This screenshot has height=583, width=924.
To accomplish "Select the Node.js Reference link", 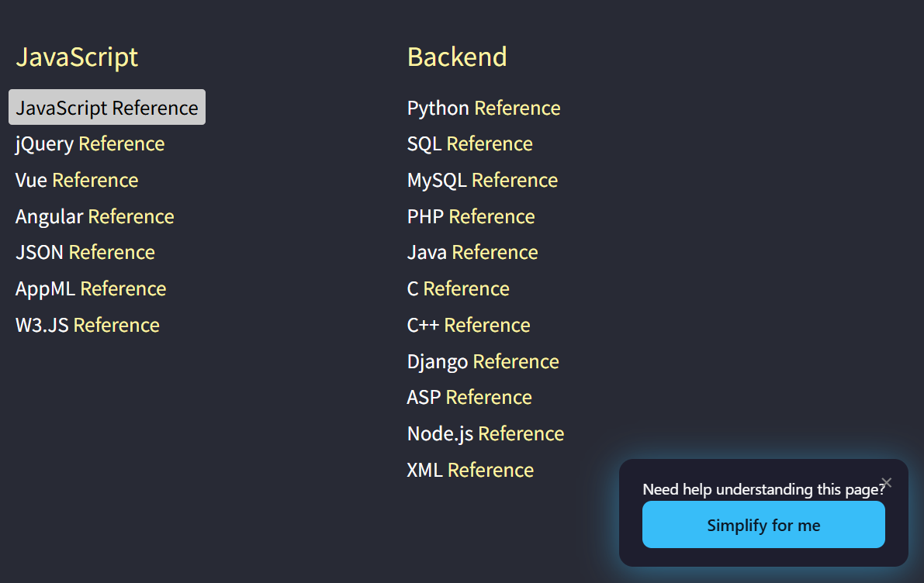I will (485, 433).
